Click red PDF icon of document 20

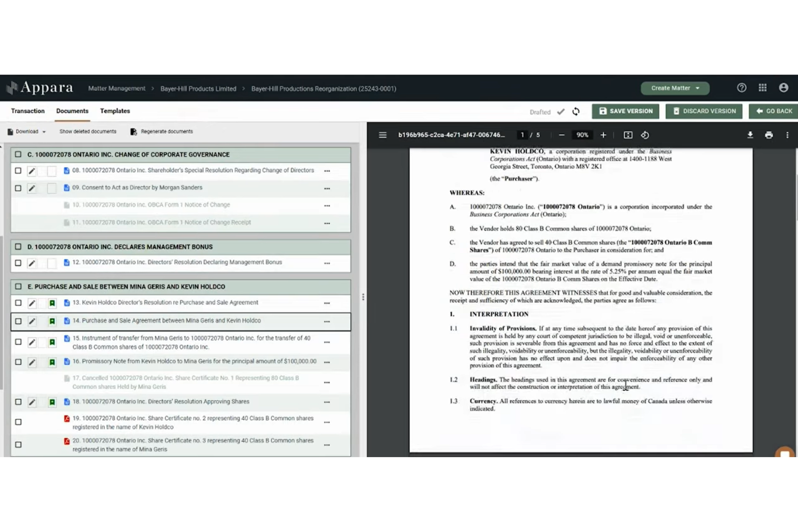coord(67,441)
